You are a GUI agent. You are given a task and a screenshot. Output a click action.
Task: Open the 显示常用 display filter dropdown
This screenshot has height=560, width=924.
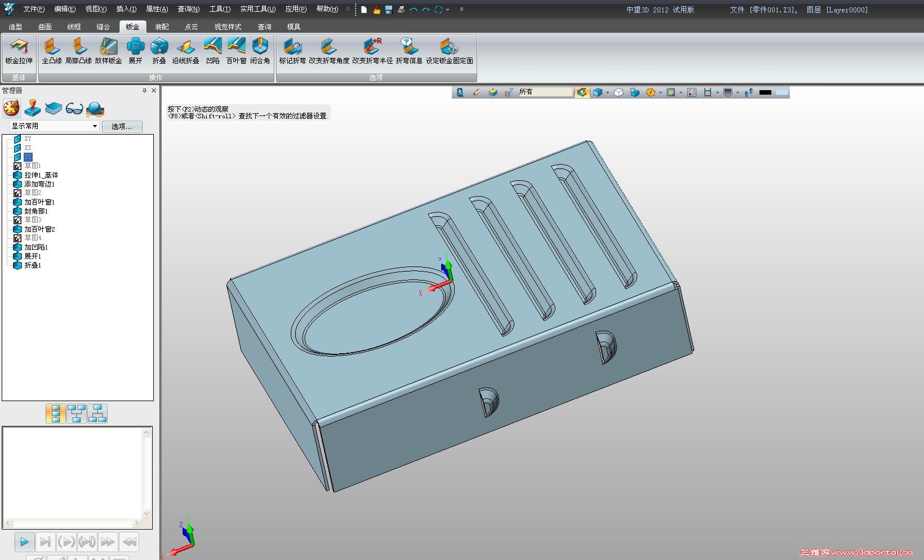(x=55, y=126)
